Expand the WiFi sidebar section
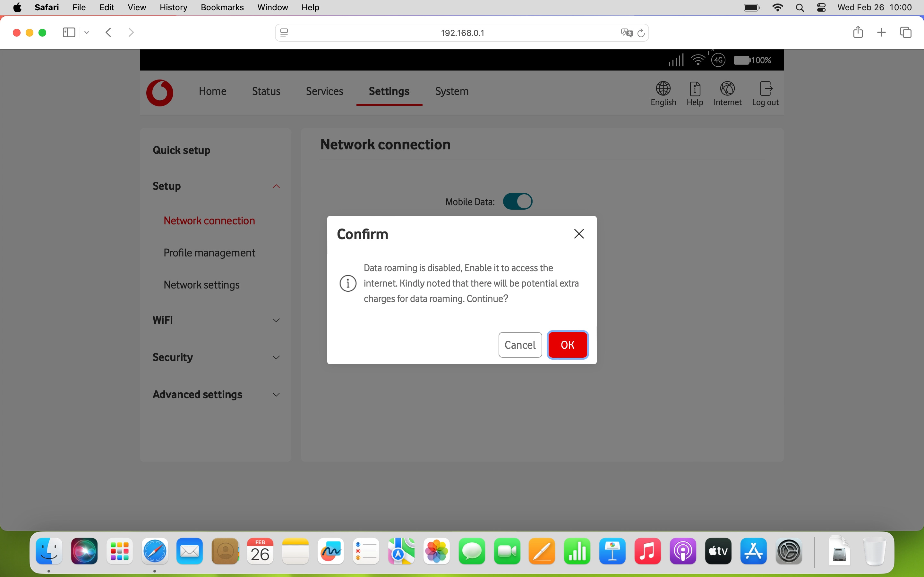Screen dimensions: 924x577 click(x=276, y=320)
